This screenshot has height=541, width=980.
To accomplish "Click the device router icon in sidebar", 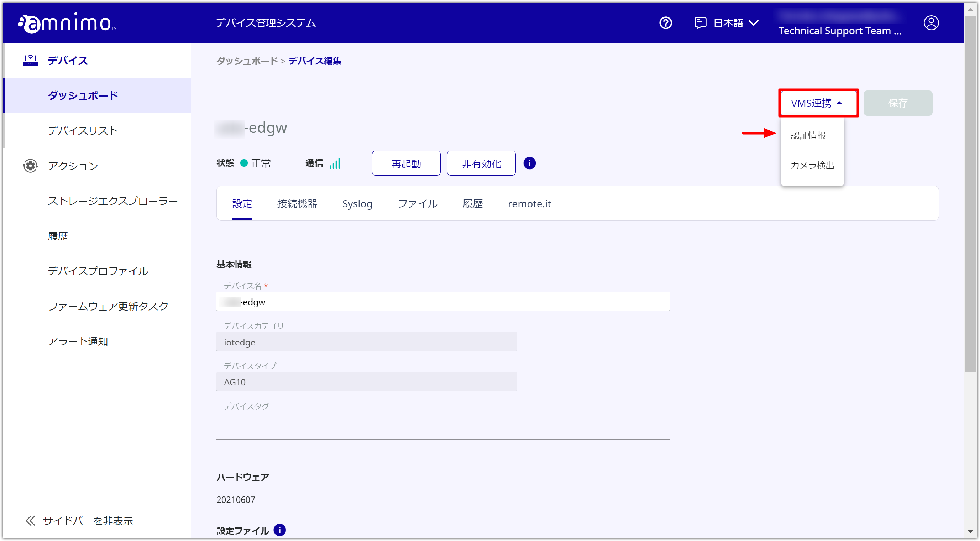I will (x=30, y=60).
